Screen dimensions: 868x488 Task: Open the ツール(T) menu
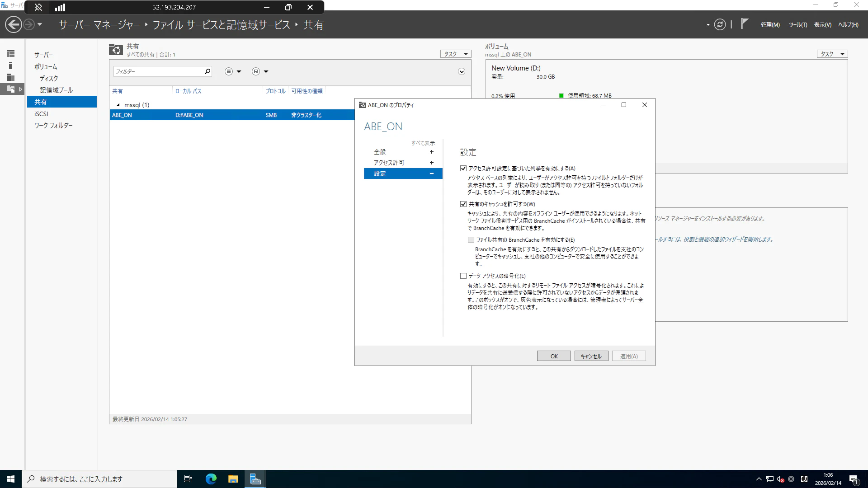797,25
